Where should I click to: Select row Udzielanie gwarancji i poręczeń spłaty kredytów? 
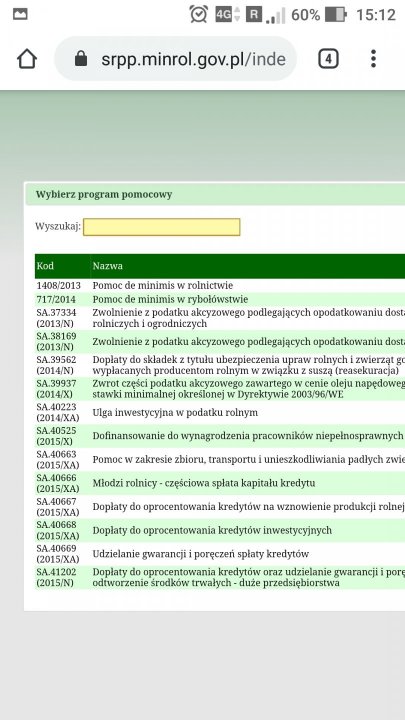[x=220, y=554]
